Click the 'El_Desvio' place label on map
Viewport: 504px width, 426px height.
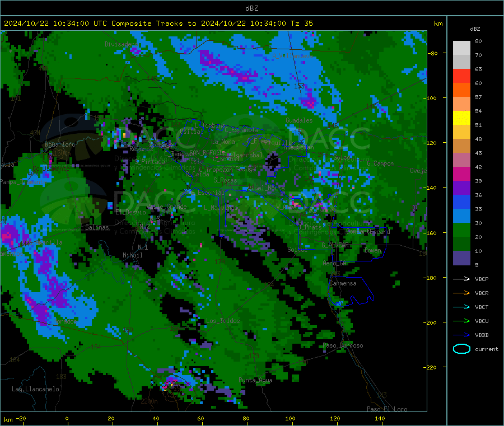[x=130, y=212]
